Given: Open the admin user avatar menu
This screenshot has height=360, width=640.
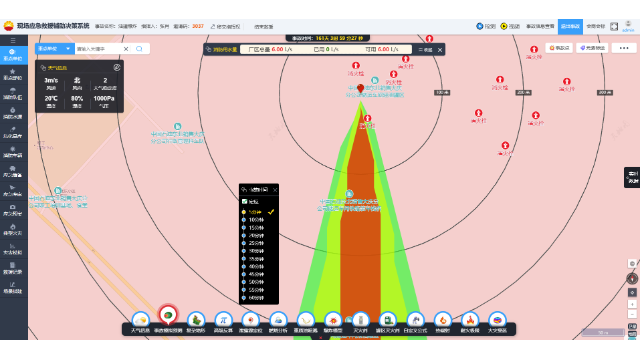Looking at the screenshot, I should coord(628,26).
